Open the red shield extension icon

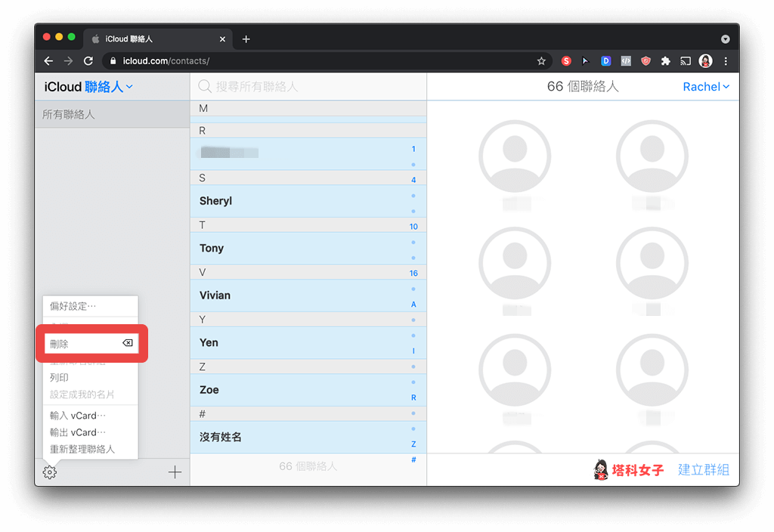click(646, 61)
